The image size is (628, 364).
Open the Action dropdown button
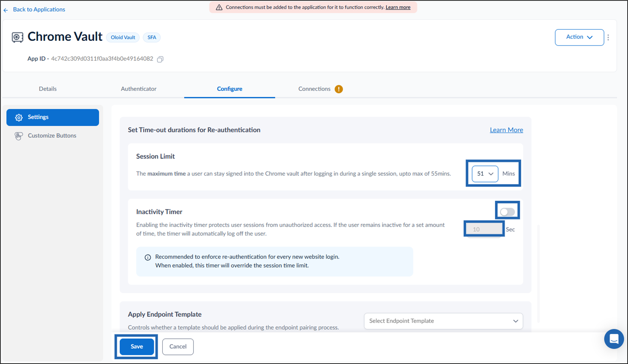[x=579, y=37]
